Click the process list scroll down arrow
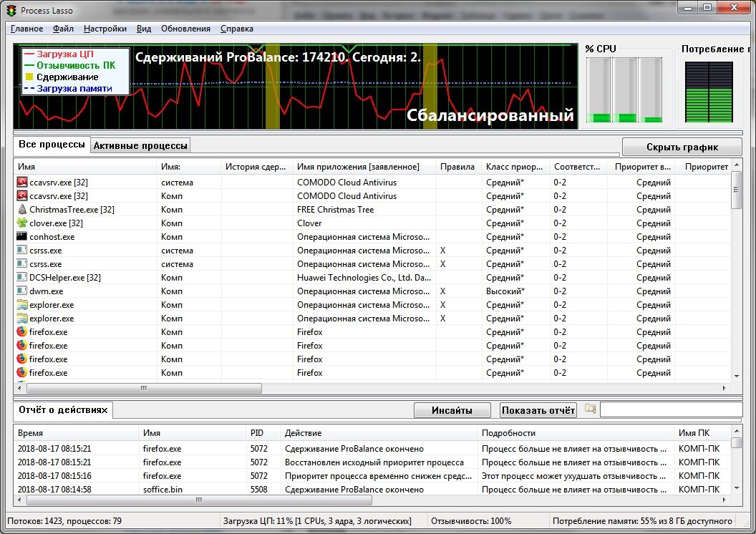 [x=736, y=376]
